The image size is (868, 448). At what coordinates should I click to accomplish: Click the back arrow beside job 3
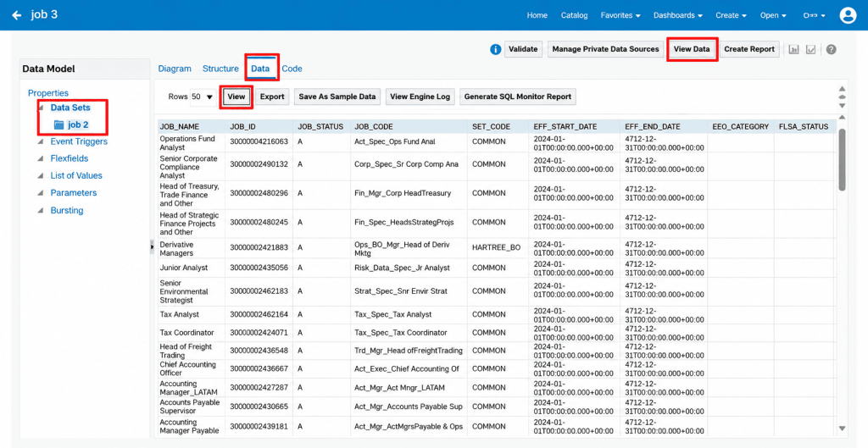click(17, 15)
